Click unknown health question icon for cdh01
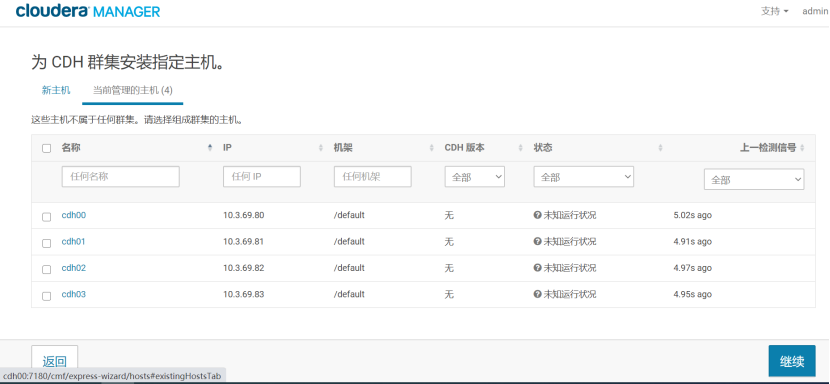This screenshot has height=384, width=830. pos(537,242)
